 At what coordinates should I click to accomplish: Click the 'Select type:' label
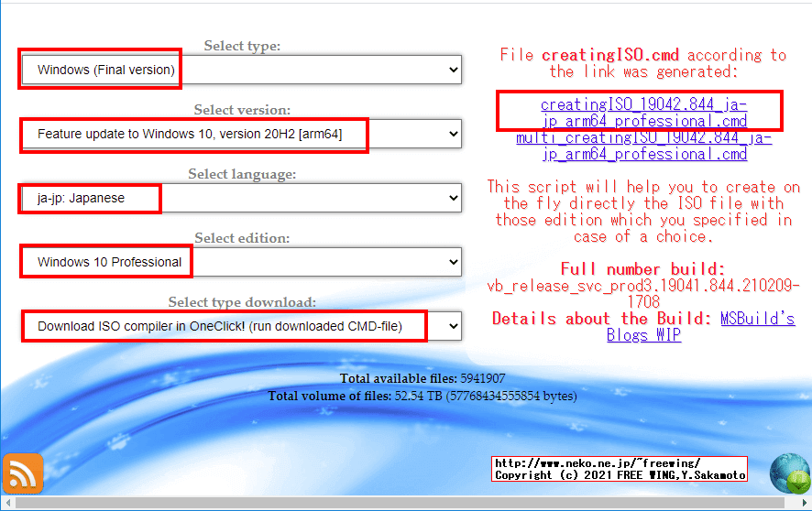[242, 46]
